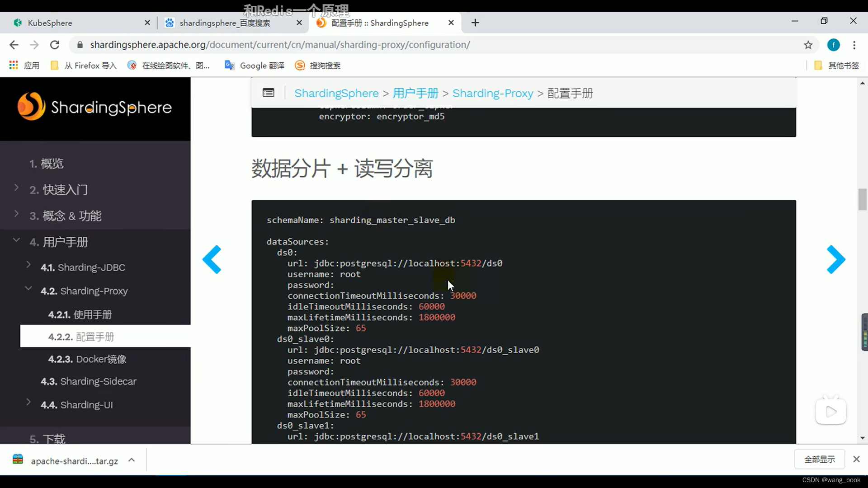The width and height of the screenshot is (868, 488).
Task: Click the ds0_slave0: line in code
Action: [x=306, y=339]
